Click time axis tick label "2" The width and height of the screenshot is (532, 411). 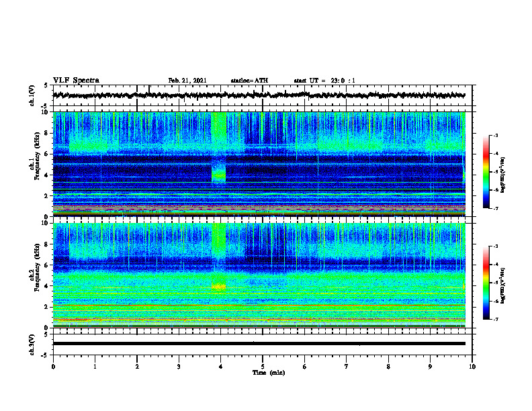tap(137, 367)
